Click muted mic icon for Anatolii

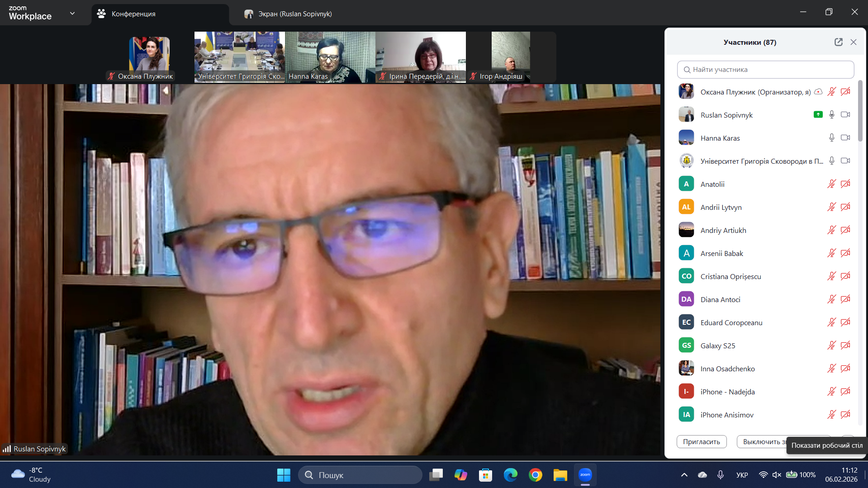831,184
